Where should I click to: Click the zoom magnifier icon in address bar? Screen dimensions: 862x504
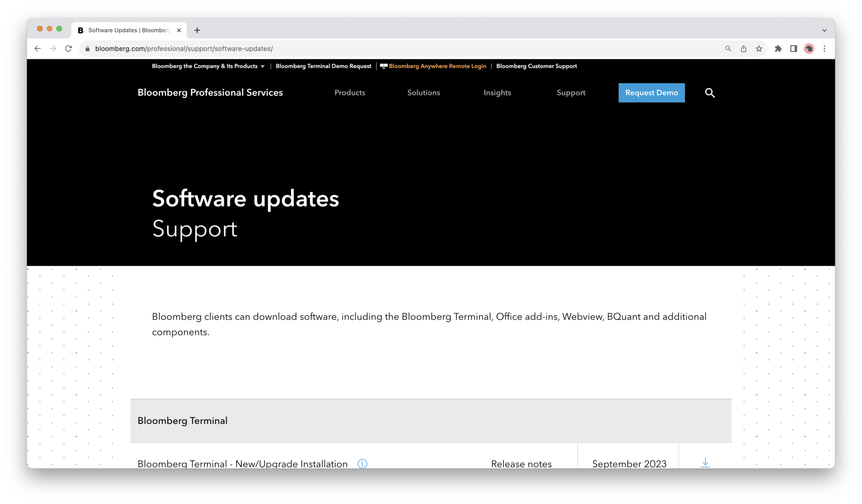pos(728,49)
